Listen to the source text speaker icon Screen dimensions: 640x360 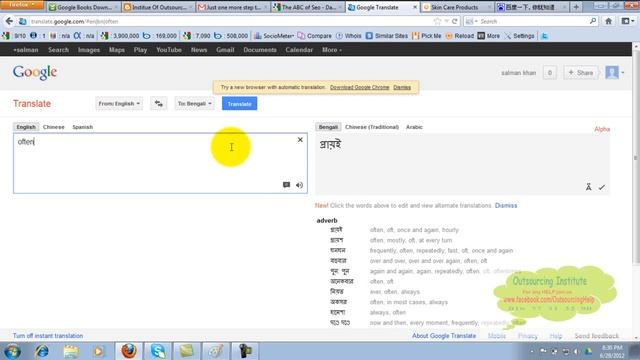point(299,185)
